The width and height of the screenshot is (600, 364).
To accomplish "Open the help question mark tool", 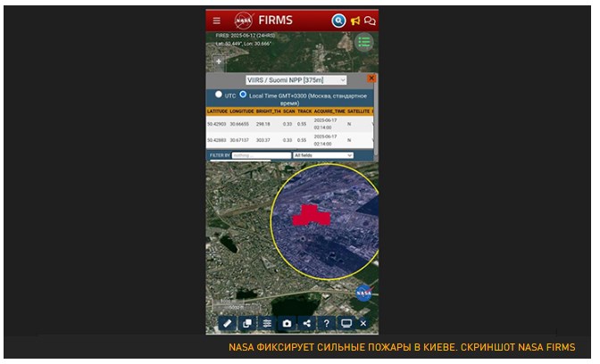I will 327,324.
